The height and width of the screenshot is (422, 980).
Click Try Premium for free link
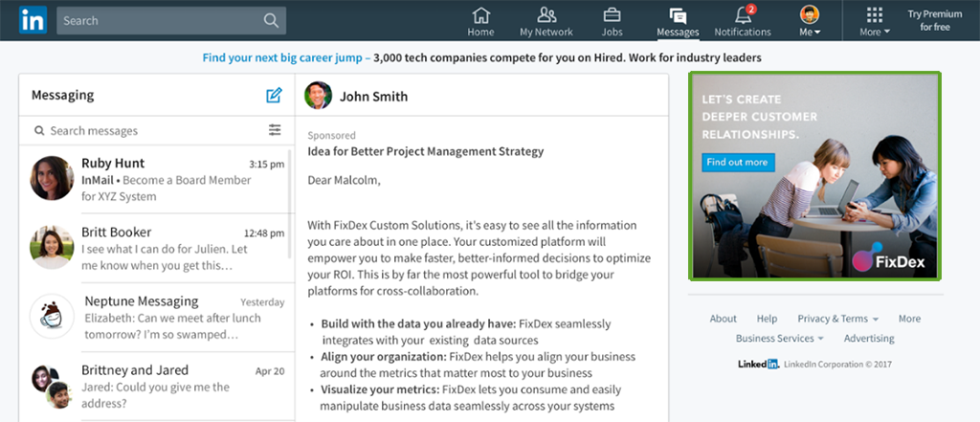tap(934, 20)
